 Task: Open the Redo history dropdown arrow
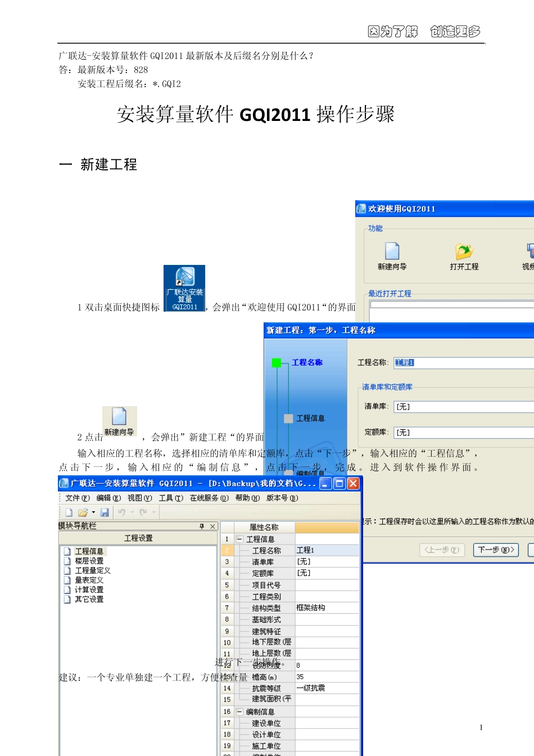click(154, 512)
